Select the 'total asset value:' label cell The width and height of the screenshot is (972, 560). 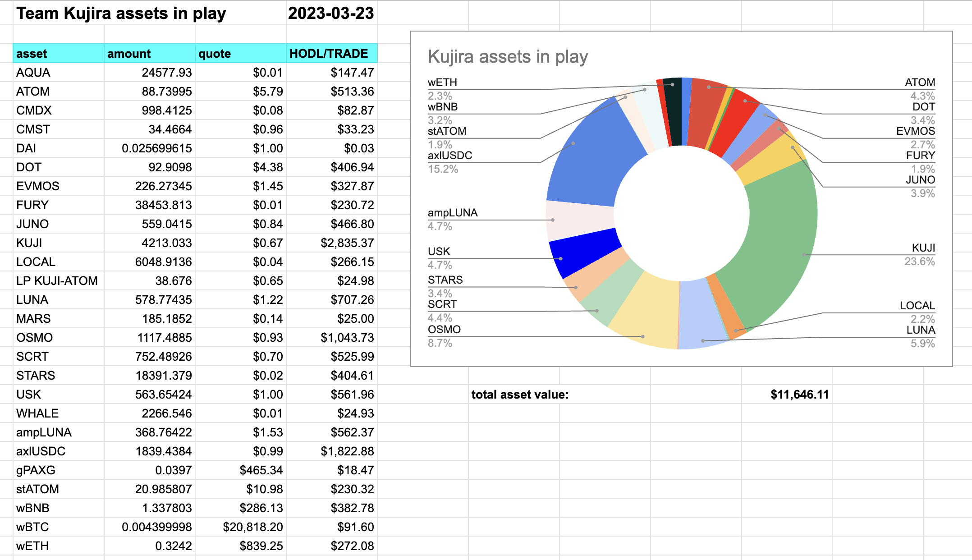tap(520, 395)
